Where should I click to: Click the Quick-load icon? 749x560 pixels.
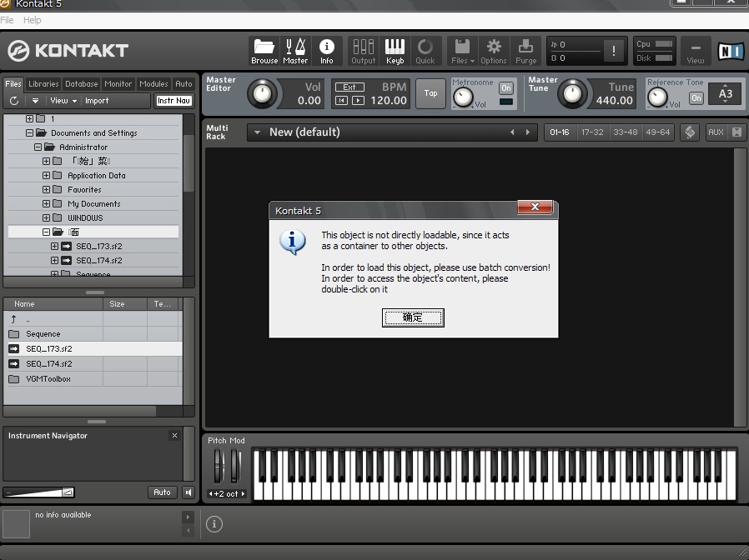425,51
